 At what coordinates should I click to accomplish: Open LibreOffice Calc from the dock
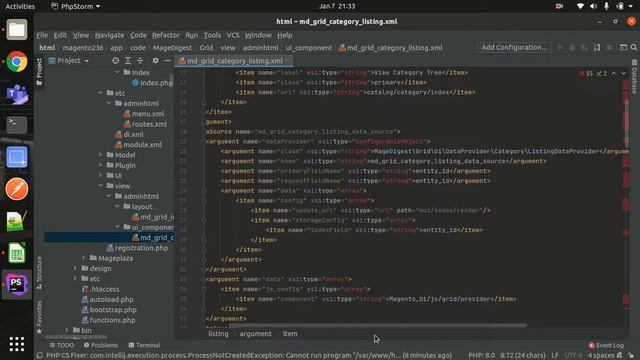tap(17, 253)
